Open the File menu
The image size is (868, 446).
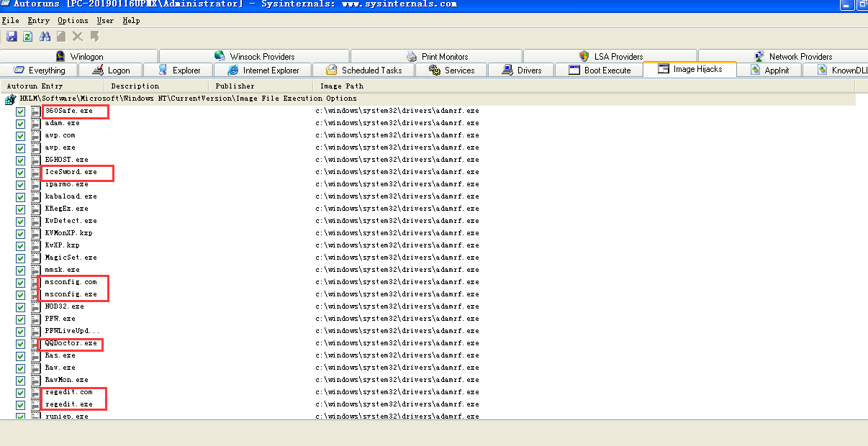pos(10,21)
